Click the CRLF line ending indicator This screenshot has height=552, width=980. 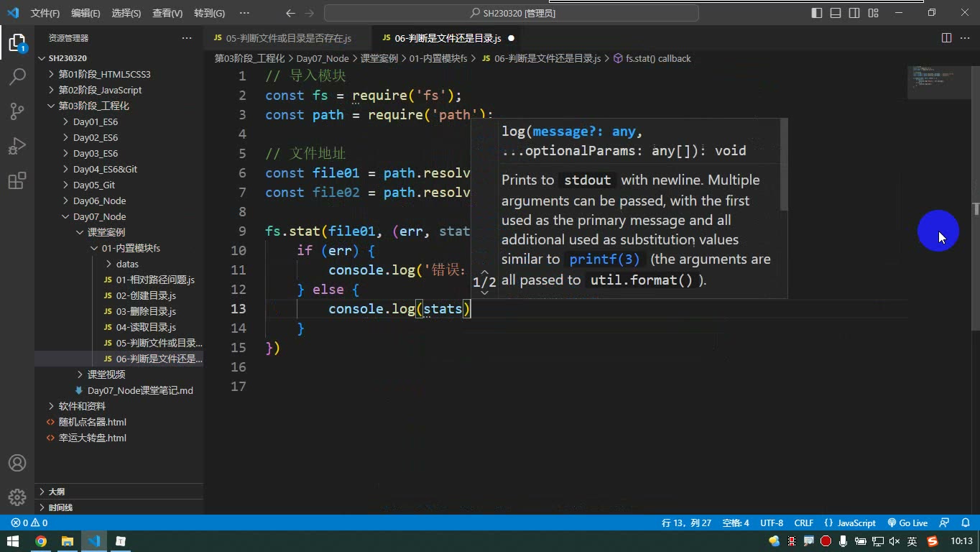click(804, 523)
